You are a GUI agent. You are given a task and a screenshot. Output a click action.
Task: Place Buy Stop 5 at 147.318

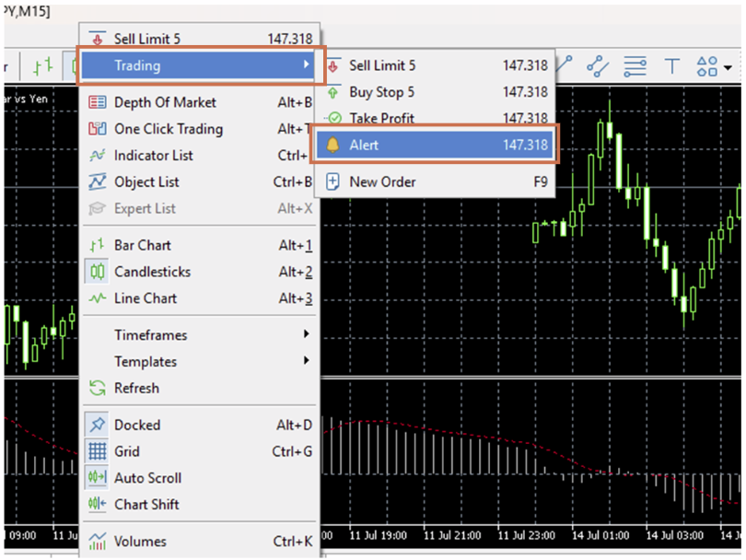(381, 92)
